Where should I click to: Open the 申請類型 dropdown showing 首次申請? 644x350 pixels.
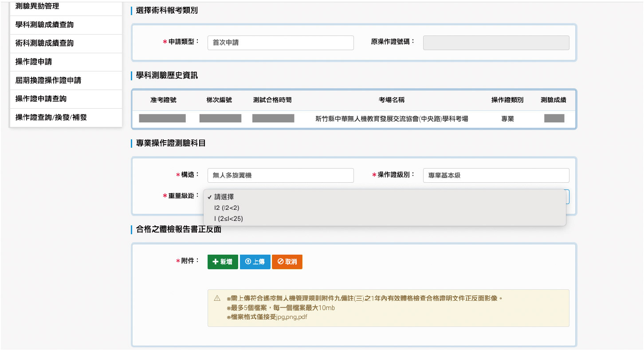280,43
